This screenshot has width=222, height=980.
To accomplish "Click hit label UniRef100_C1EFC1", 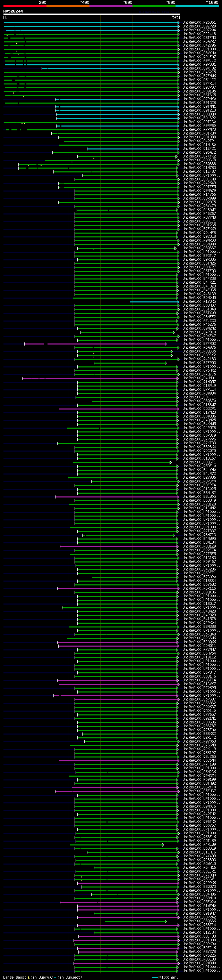I will tap(199, 148).
